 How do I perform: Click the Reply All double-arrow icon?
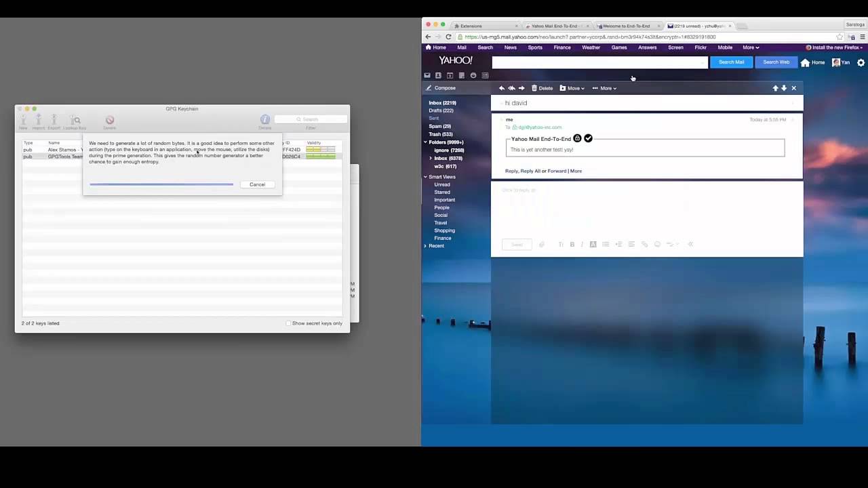click(x=511, y=88)
